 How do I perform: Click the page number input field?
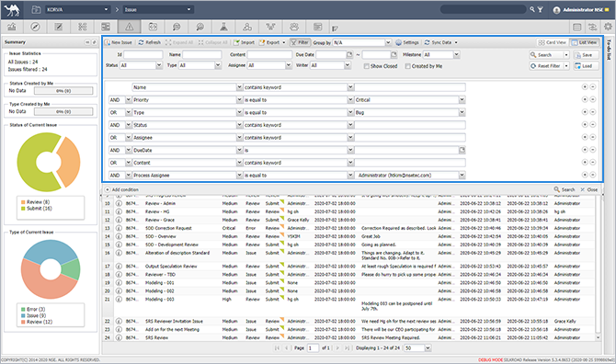[x=313, y=347]
